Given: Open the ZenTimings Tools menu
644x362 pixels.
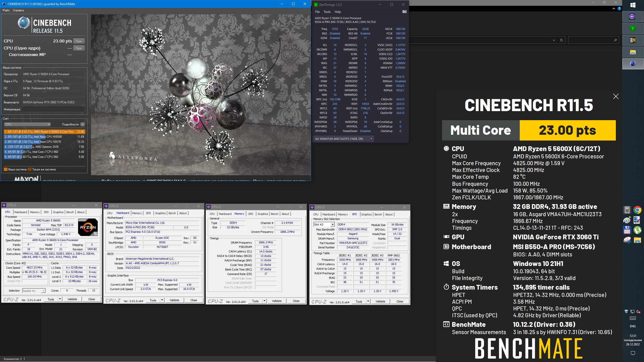Looking at the screenshot, I should point(327,12).
